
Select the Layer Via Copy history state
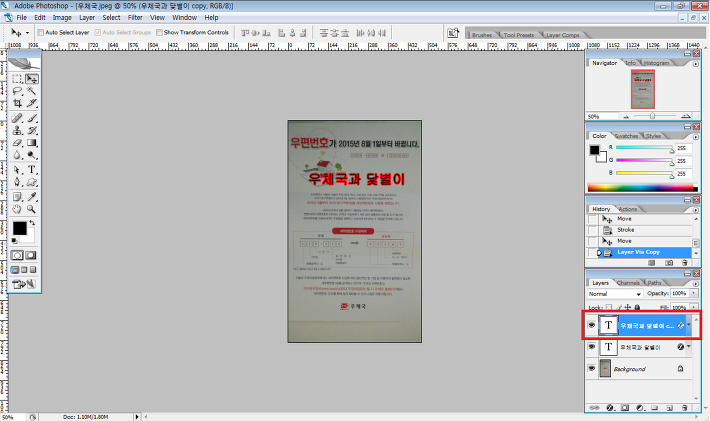tap(647, 252)
